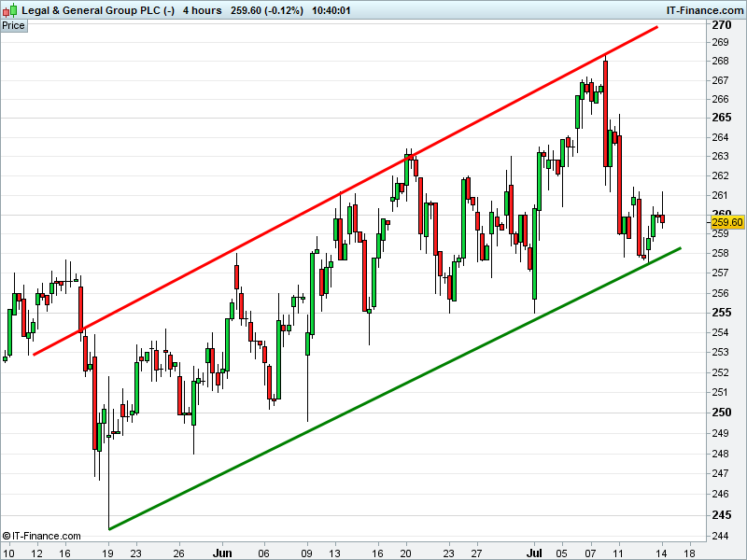747x560 pixels.
Task: Click the 26 date label on time axis
Action: pyautogui.click(x=178, y=553)
